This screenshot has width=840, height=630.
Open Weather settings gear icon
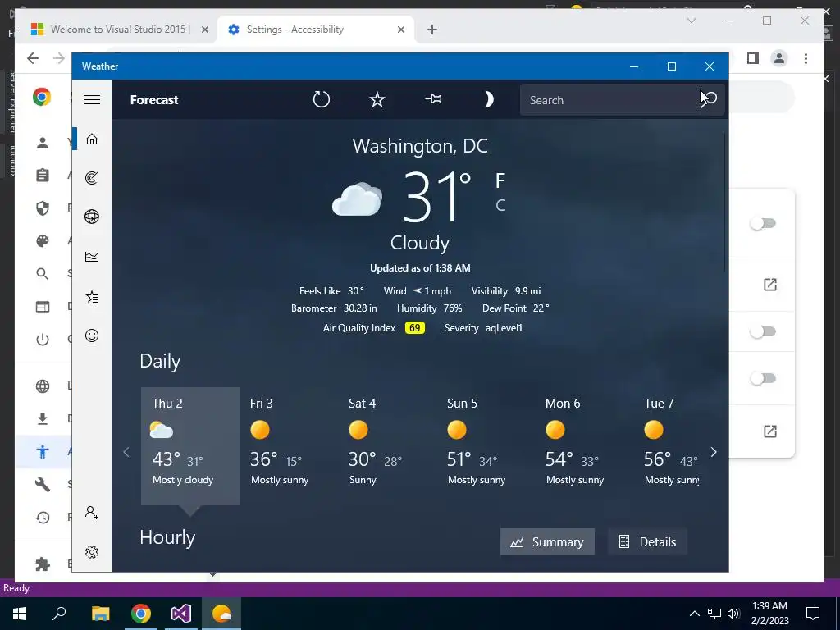[92, 552]
